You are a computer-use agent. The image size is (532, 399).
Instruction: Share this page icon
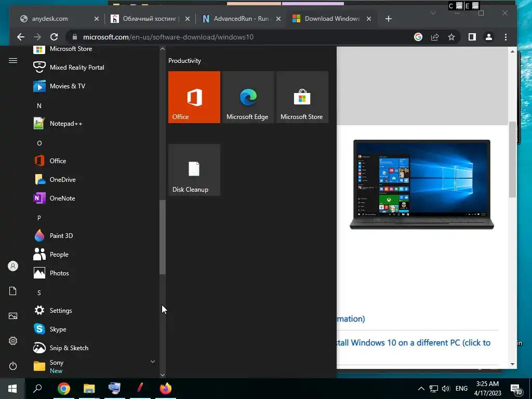click(435, 37)
